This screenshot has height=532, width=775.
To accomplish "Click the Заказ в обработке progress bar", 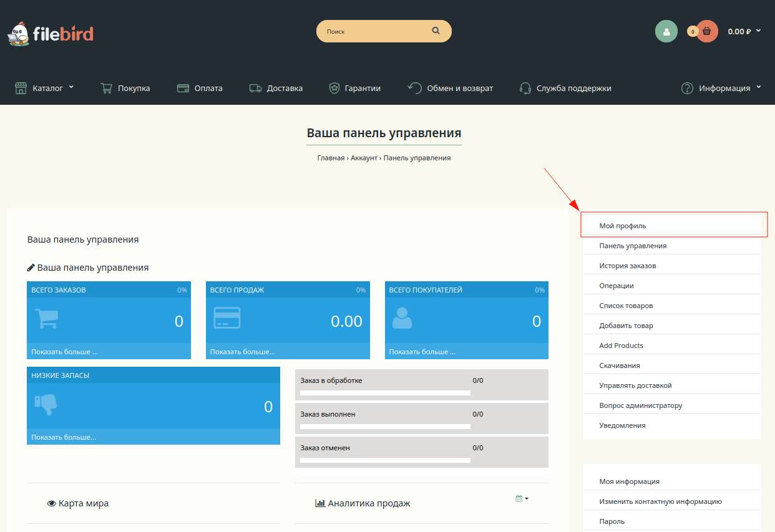I will (x=385, y=393).
